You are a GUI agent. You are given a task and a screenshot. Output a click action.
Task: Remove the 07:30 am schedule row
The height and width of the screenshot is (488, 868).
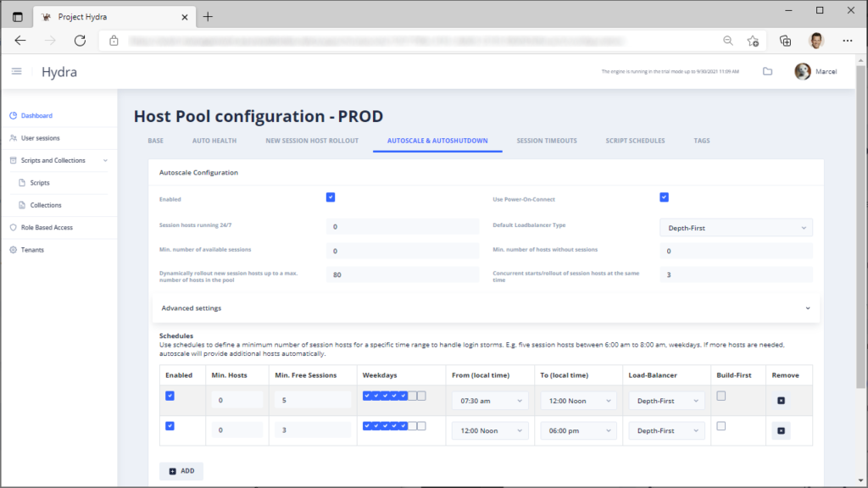coord(781,401)
